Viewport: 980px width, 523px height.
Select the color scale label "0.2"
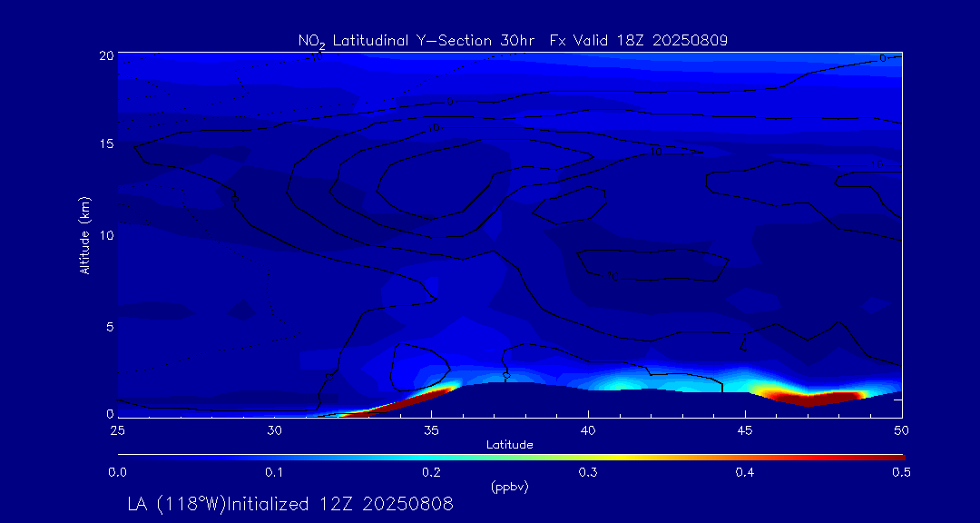pos(431,472)
